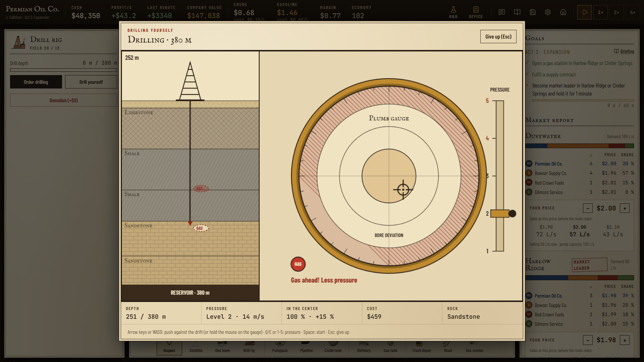Click the play game speed button

click(584, 12)
